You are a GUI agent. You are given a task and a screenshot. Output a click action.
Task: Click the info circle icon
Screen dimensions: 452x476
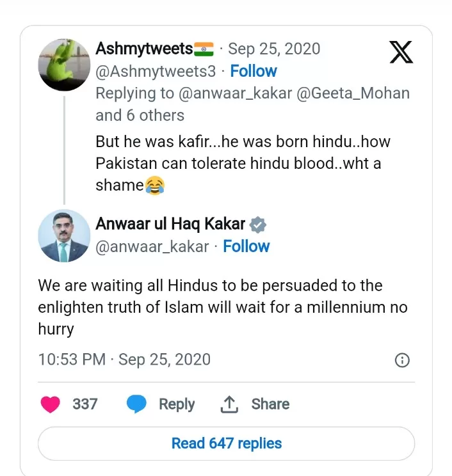(402, 360)
